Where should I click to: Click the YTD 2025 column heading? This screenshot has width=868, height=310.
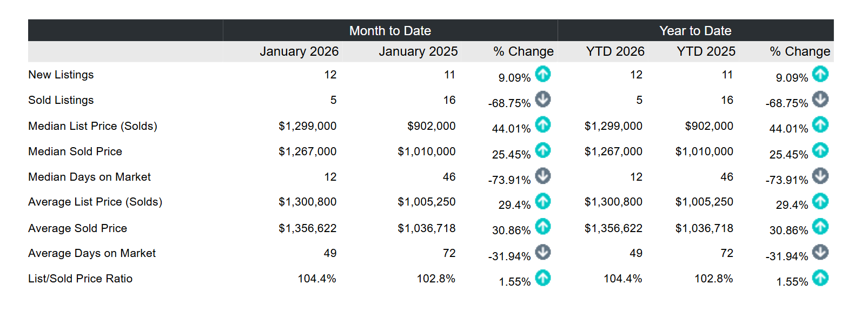(x=706, y=51)
